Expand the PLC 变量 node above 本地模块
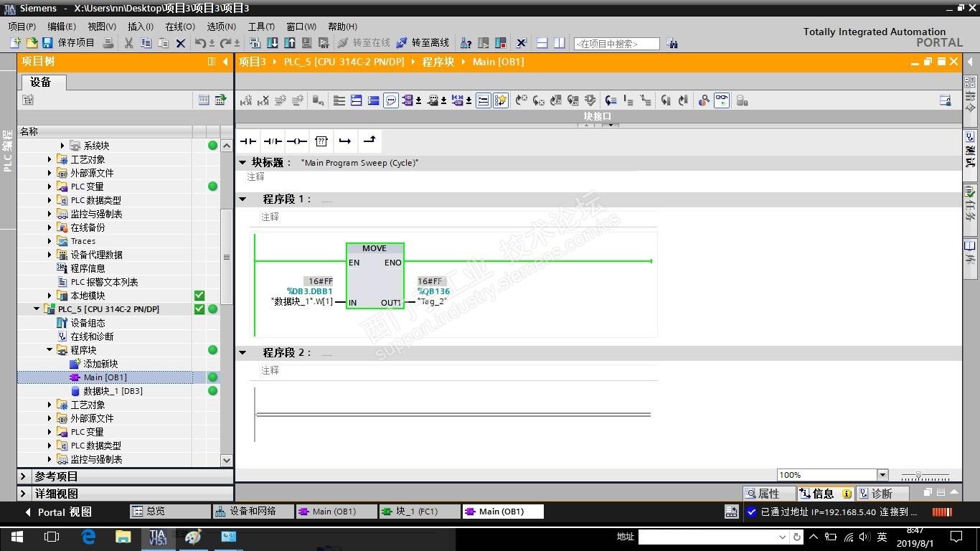Image resolution: width=980 pixels, height=551 pixels. click(x=50, y=187)
